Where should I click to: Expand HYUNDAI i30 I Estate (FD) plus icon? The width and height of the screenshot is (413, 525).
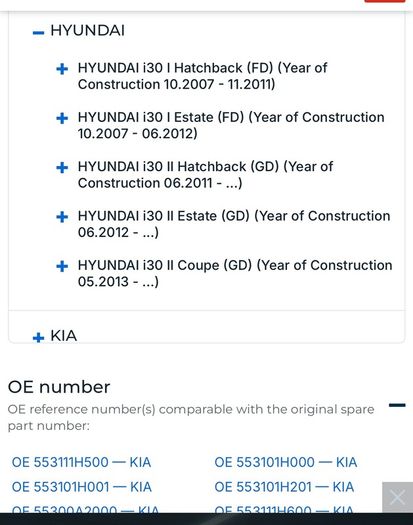pyautogui.click(x=62, y=118)
